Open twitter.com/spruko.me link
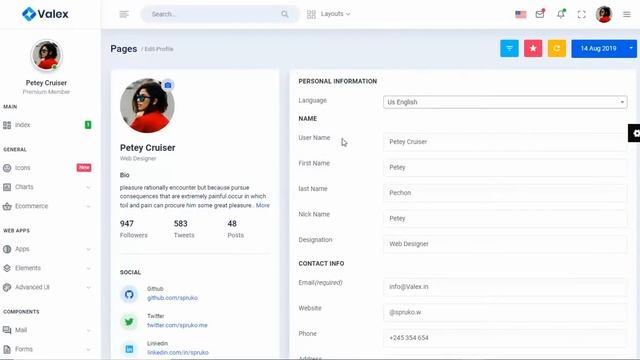 pos(177,325)
